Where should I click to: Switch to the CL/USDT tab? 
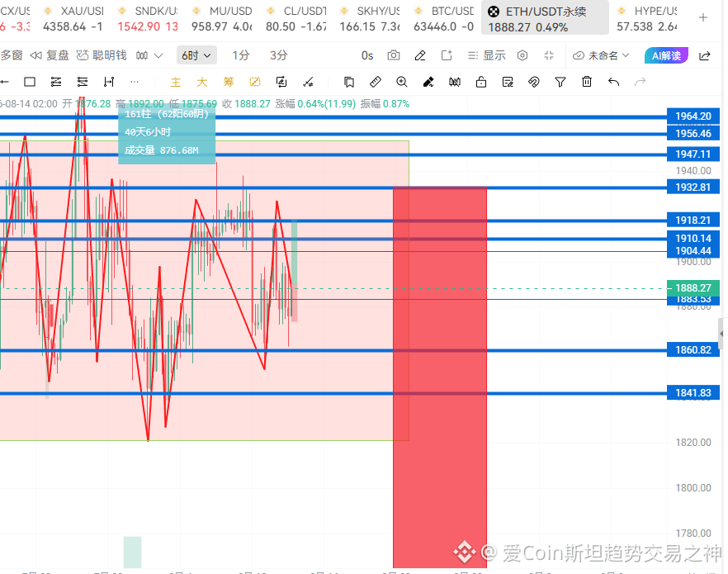296,18
